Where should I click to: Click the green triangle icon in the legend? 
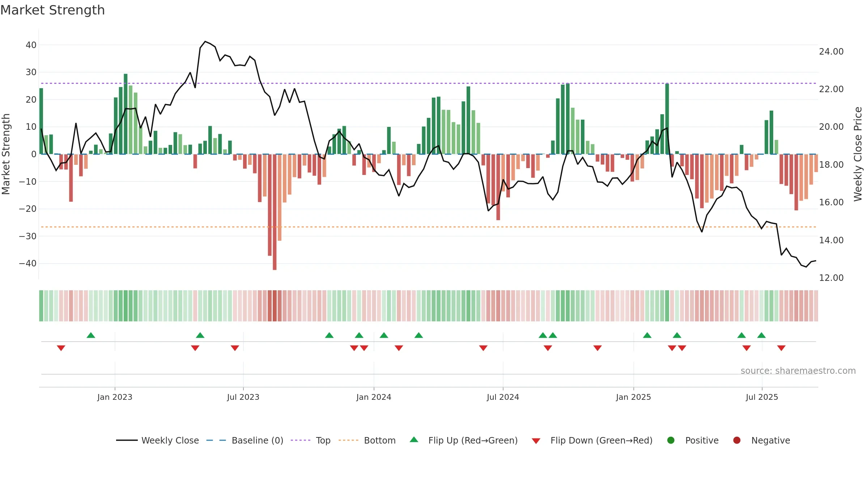click(x=414, y=440)
